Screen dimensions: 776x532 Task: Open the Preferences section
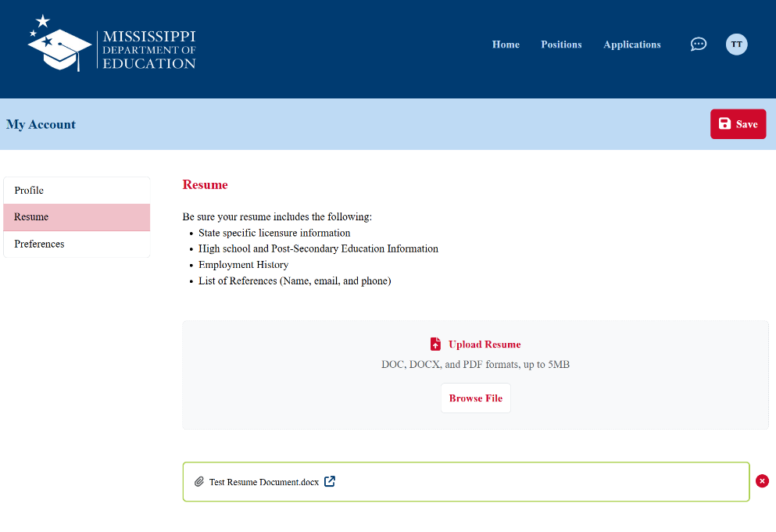(x=38, y=244)
